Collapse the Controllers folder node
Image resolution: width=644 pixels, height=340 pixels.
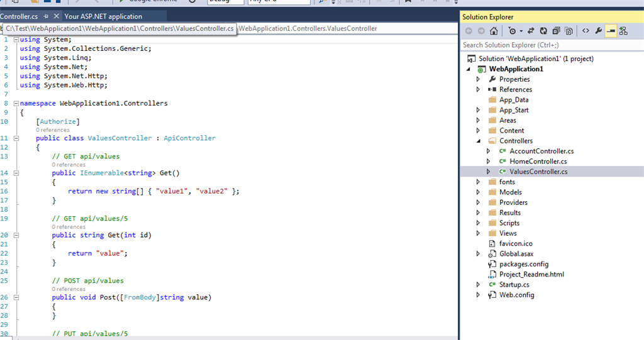tap(478, 141)
